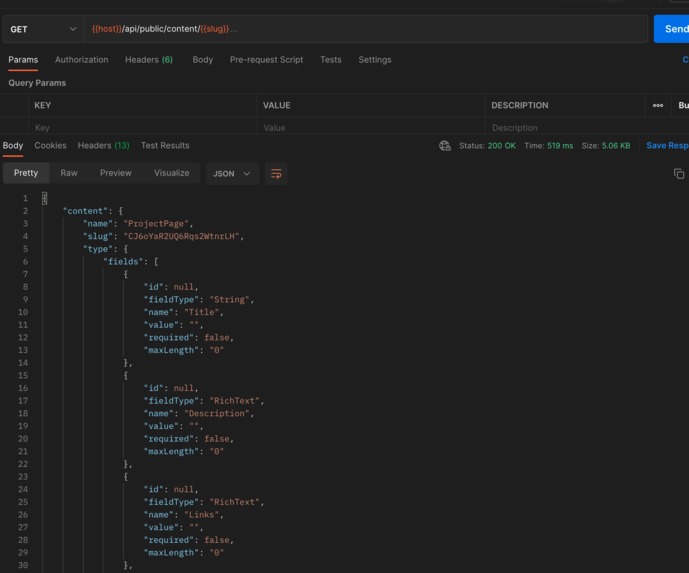This screenshot has height=573, width=689.
Task: Click the "String" fieldType value
Action: click(229, 300)
